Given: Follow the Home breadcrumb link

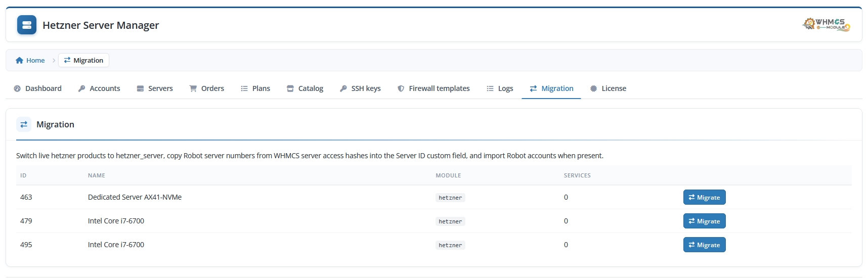Looking at the screenshot, I should click(x=30, y=60).
